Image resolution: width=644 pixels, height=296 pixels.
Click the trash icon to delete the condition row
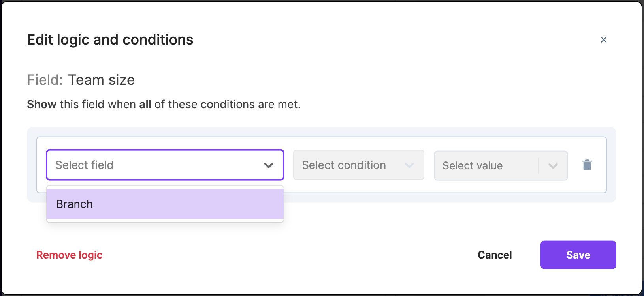[587, 165]
